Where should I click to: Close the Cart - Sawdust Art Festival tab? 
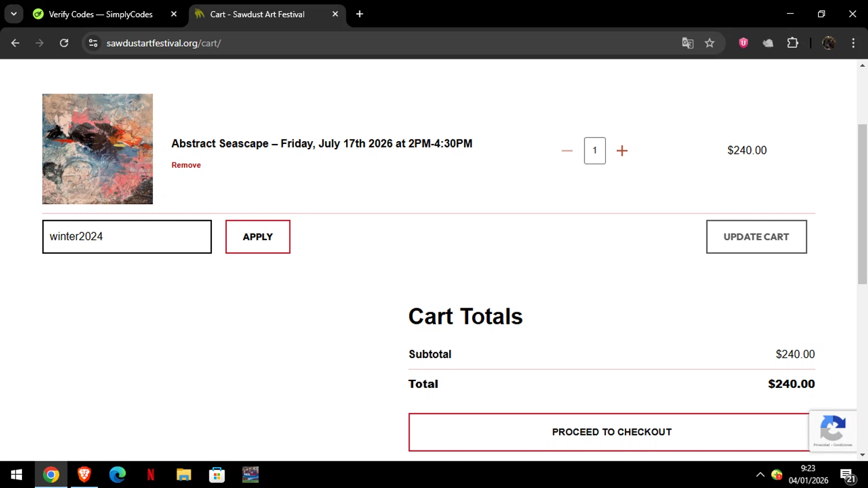coord(335,14)
